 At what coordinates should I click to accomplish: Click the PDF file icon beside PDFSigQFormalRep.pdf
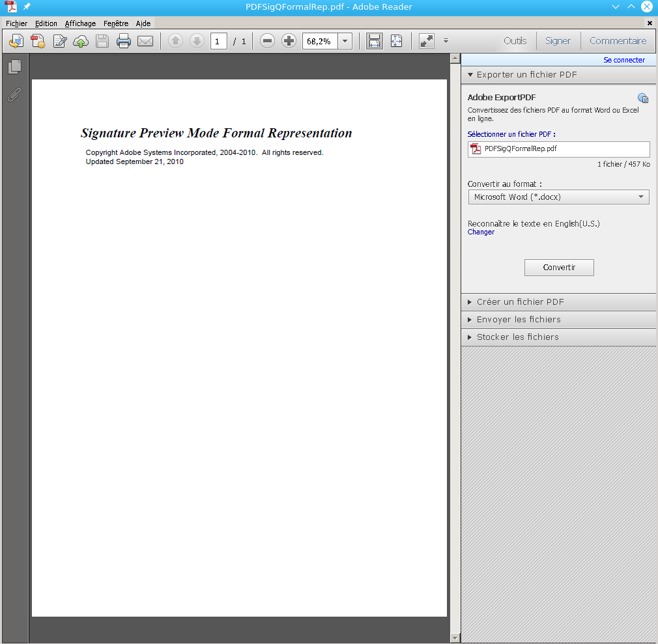(476, 148)
